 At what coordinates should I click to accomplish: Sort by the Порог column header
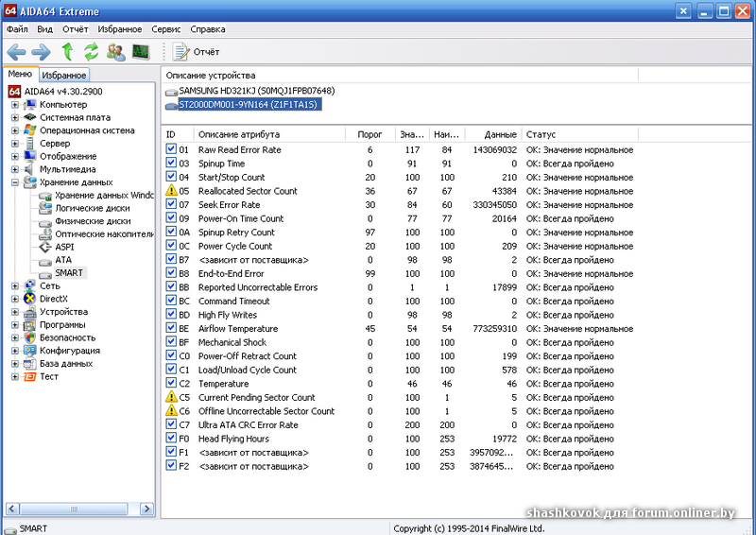coord(370,134)
